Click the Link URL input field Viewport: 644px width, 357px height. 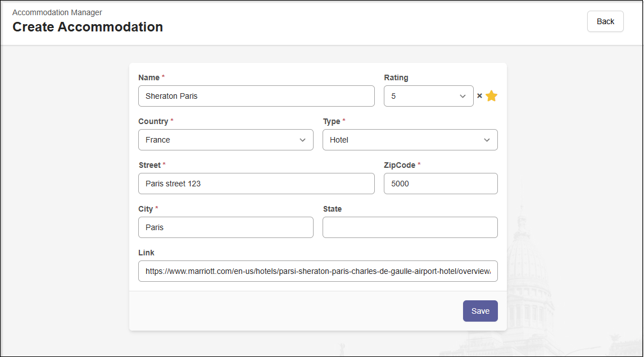point(318,271)
